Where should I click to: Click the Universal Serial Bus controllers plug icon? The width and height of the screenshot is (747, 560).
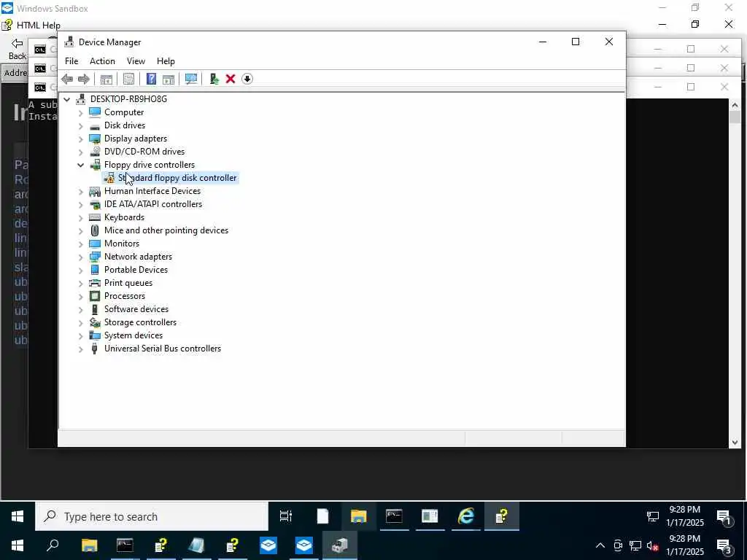(x=95, y=349)
